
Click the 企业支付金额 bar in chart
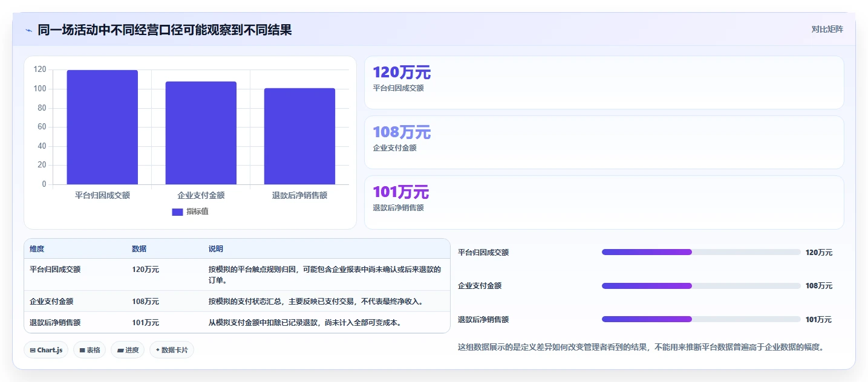[x=201, y=133]
